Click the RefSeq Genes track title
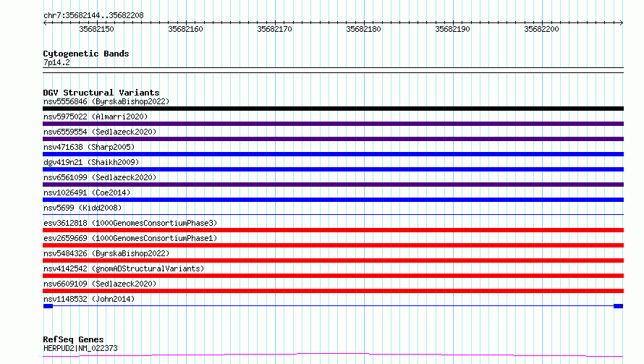 tap(73, 339)
